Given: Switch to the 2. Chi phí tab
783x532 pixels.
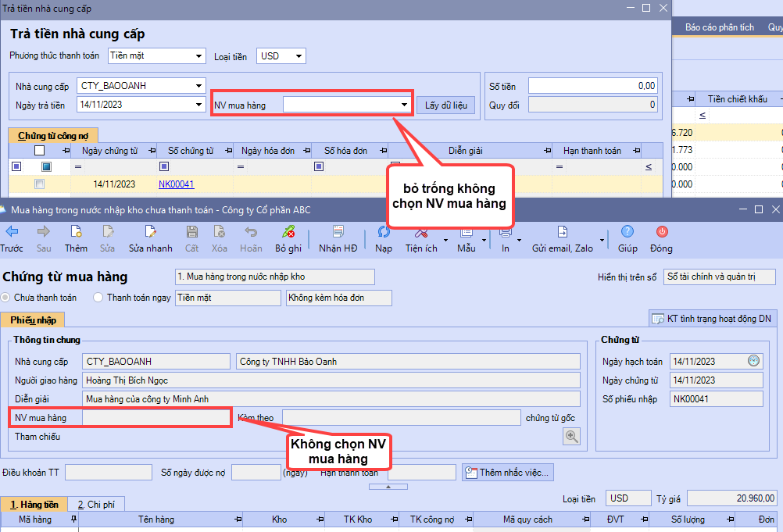Looking at the screenshot, I should [96, 505].
